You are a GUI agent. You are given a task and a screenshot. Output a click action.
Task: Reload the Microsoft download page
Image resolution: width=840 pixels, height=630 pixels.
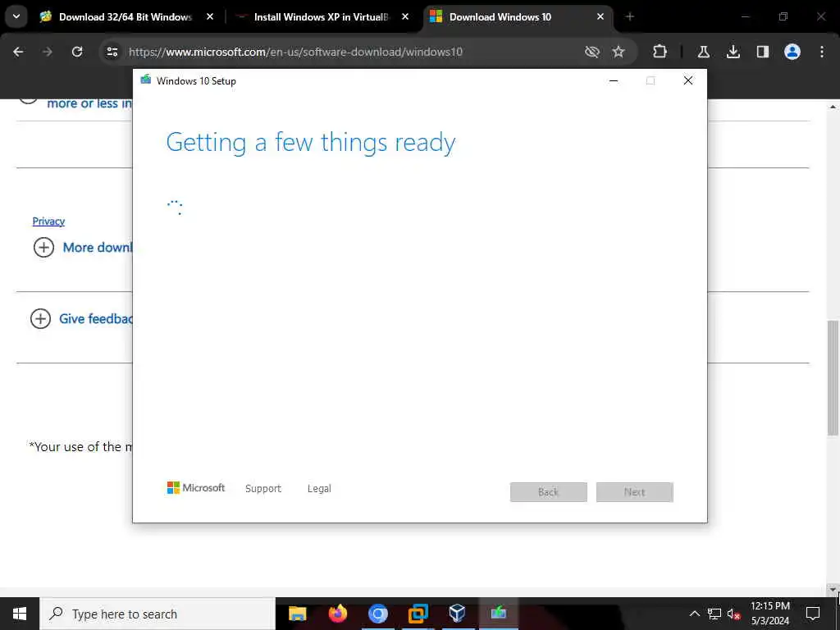click(x=77, y=52)
